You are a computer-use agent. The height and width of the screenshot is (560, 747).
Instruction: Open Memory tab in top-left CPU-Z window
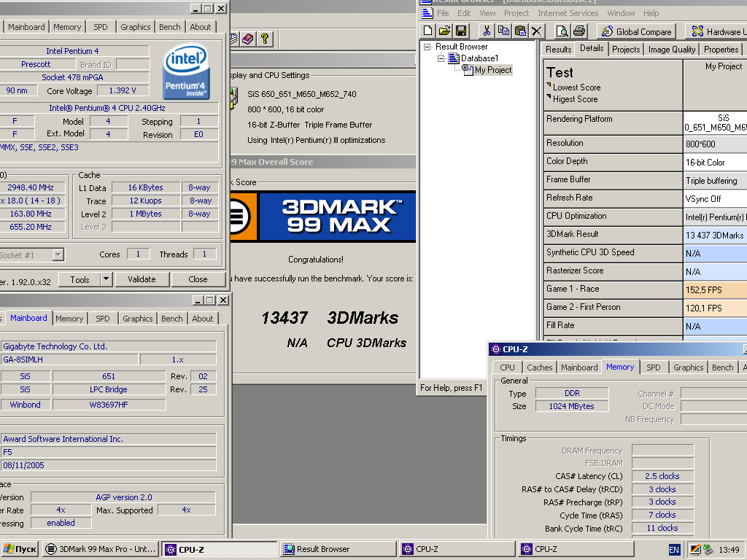pyautogui.click(x=67, y=27)
